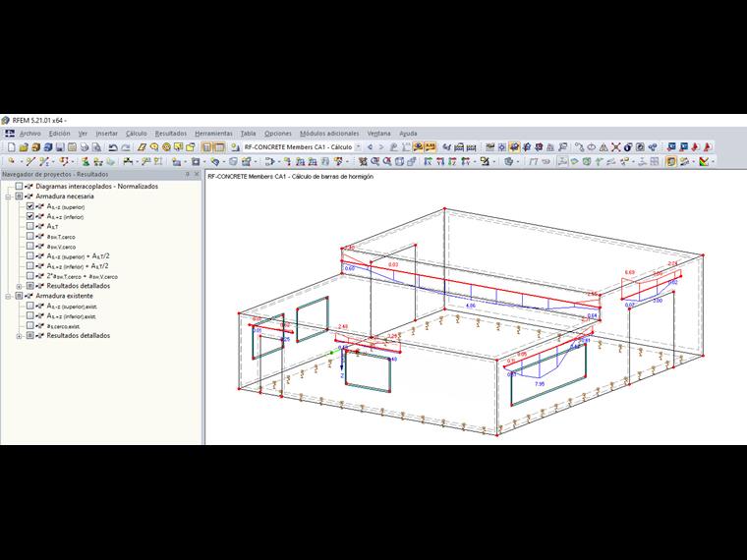Collapse the Armadura necesaria tree node

(8, 196)
